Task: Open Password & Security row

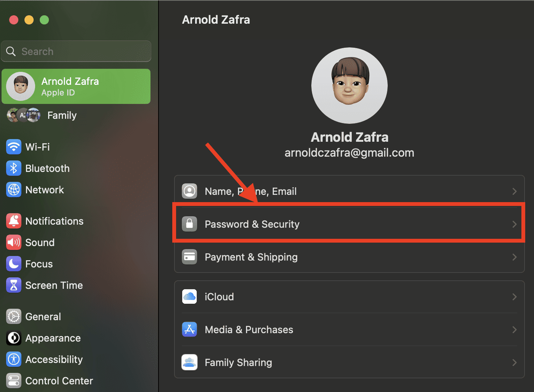Action: (252, 224)
